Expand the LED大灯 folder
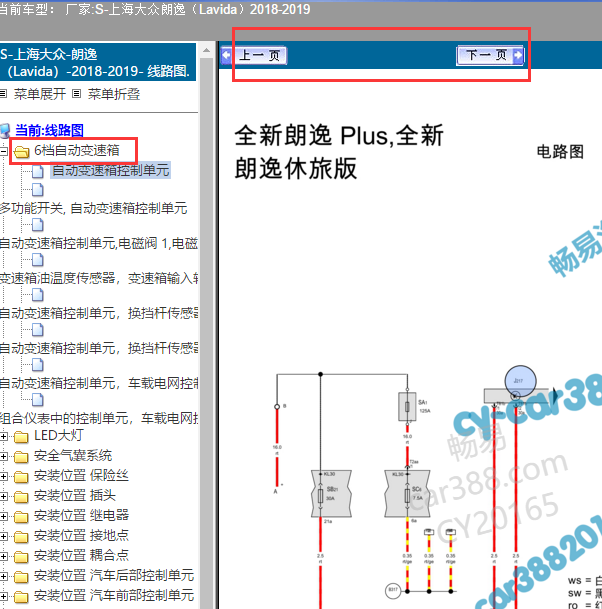Image resolution: width=602 pixels, height=609 pixels. [x=3, y=437]
